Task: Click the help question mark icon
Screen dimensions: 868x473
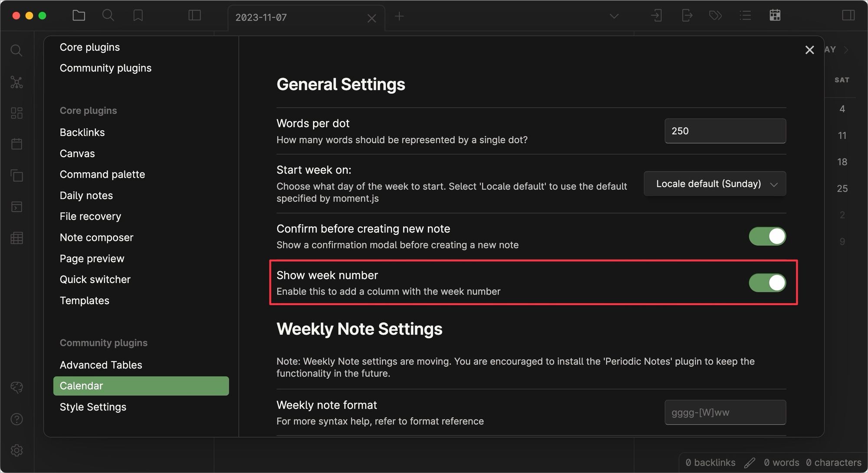Action: point(16,419)
